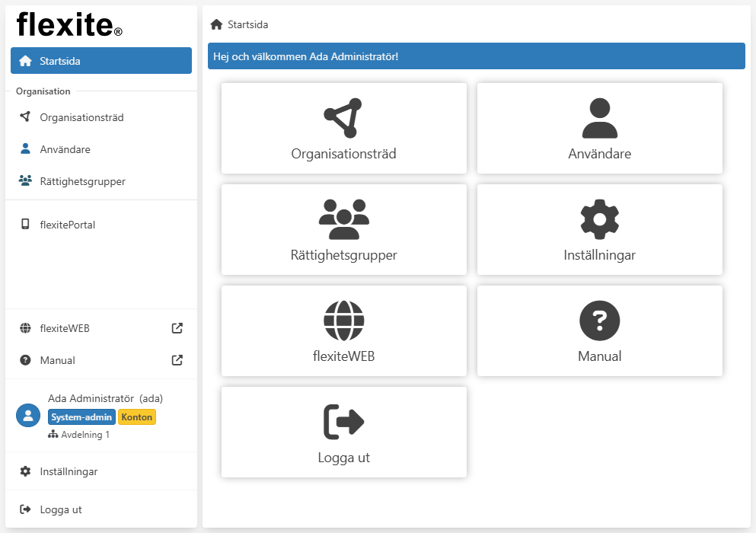Open the Inställningar tile
Image resolution: width=756 pixels, height=533 pixels.
[x=600, y=230]
